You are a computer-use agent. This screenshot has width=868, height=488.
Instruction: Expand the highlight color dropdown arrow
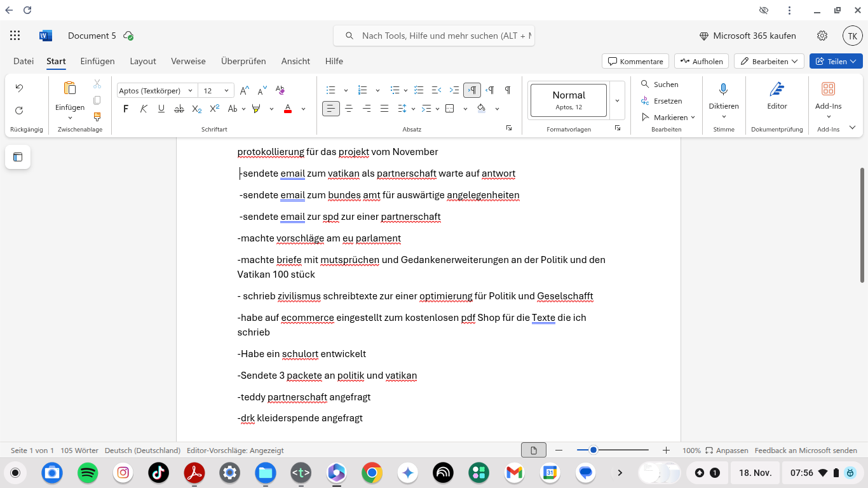(x=271, y=109)
